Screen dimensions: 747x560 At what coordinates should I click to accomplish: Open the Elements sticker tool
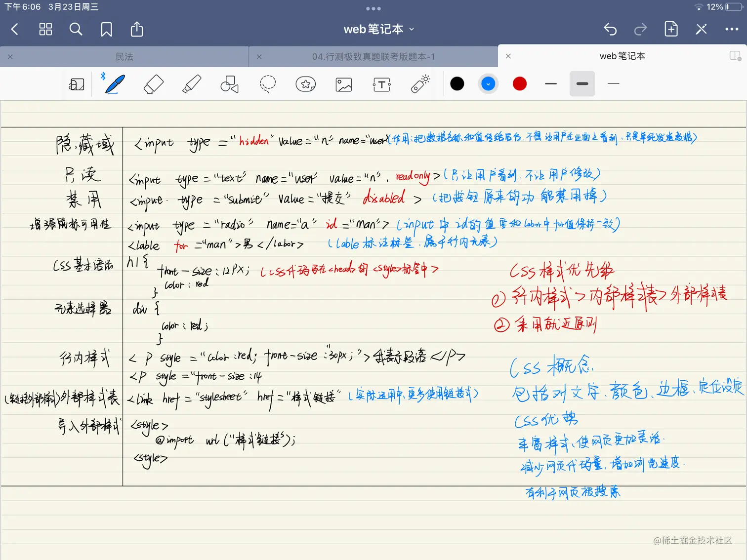[306, 84]
